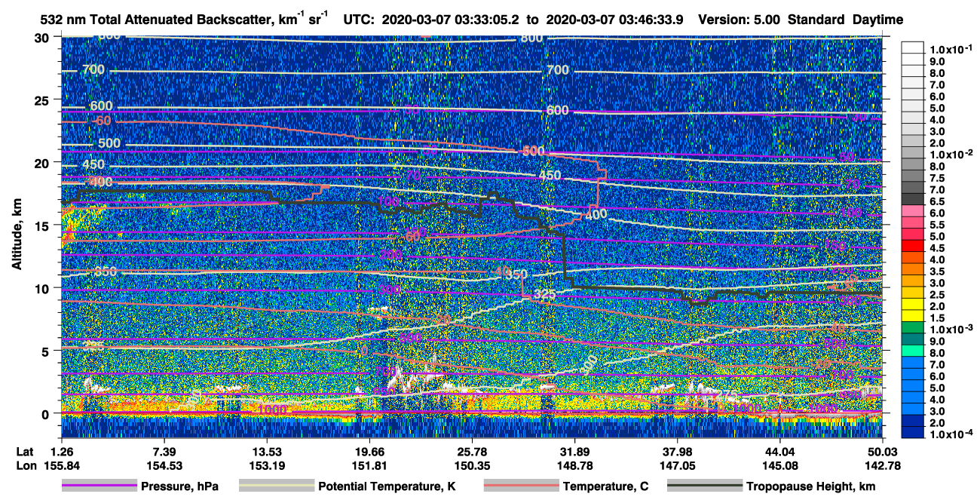
Task: Click the dark line sample beside Tropopause Height legend
Action: (x=703, y=486)
